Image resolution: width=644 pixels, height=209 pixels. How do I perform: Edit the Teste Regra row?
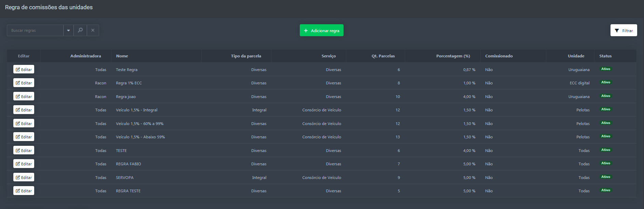pyautogui.click(x=24, y=69)
